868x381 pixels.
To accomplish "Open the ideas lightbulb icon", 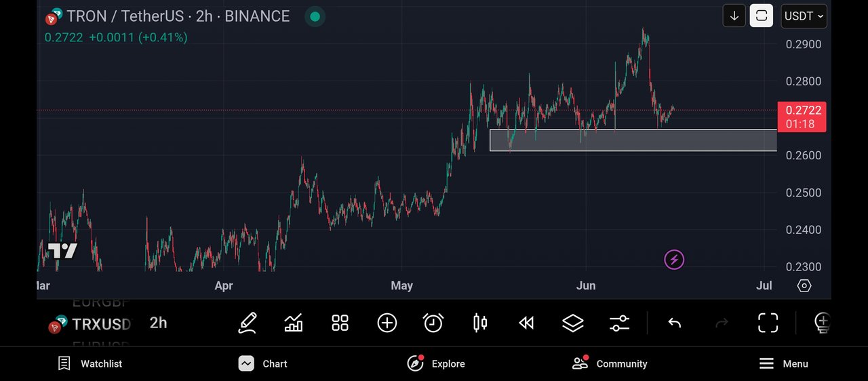I will (821, 323).
